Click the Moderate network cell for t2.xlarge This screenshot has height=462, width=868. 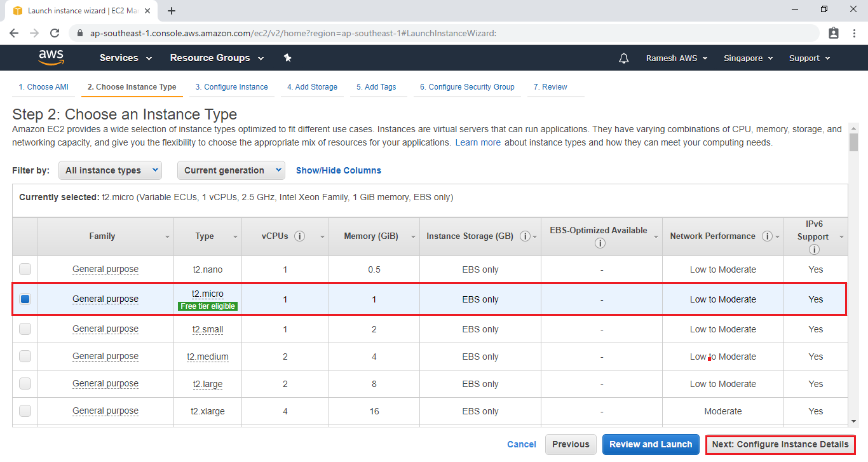point(723,411)
